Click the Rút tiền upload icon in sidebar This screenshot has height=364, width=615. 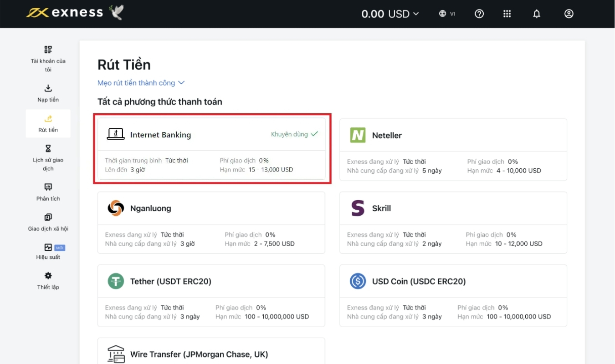click(x=48, y=119)
